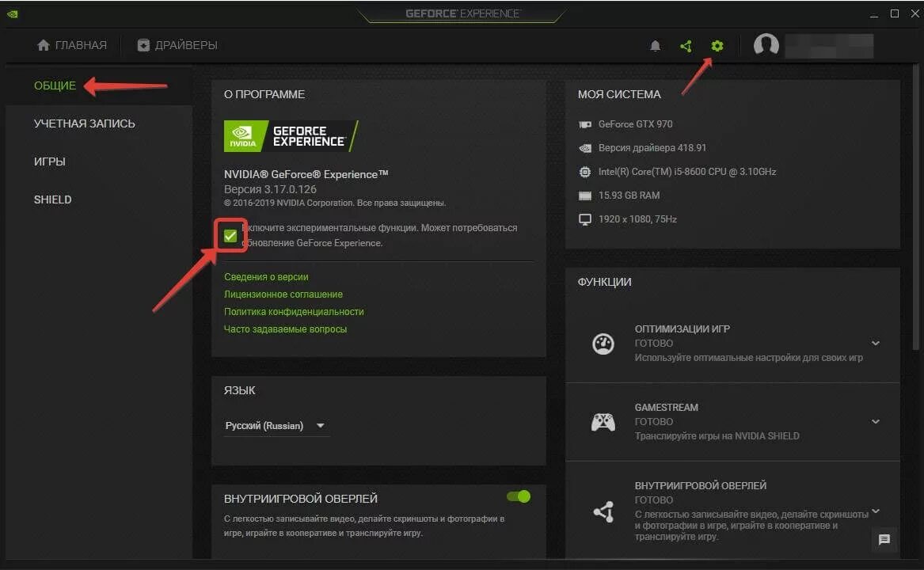Screen dimensions: 924x570
Task: Uncheck the experimental features checkbox
Action: (x=230, y=236)
